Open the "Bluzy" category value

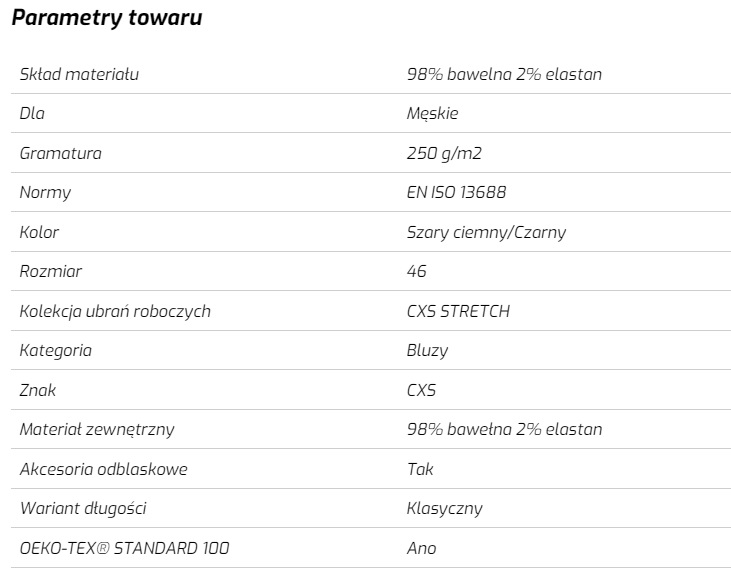(x=427, y=351)
